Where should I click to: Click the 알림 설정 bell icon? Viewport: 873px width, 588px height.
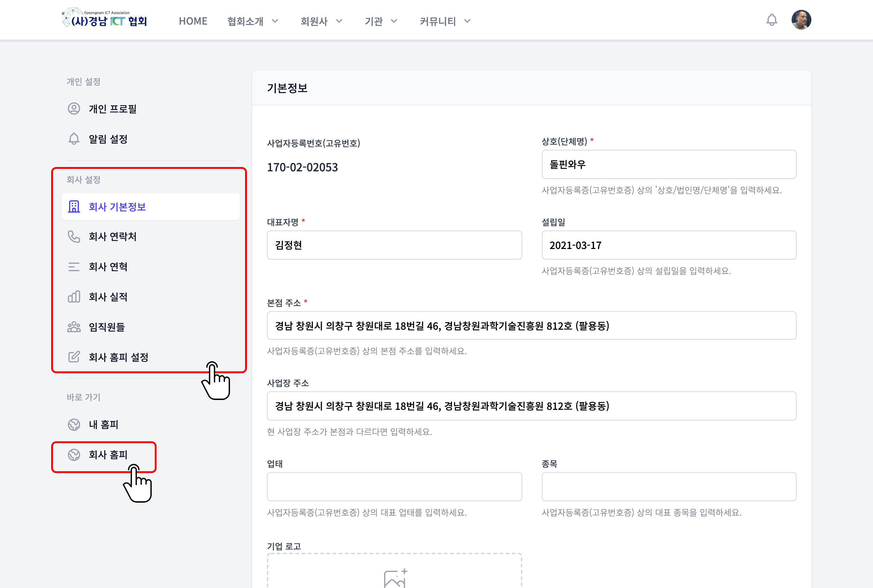tap(74, 139)
